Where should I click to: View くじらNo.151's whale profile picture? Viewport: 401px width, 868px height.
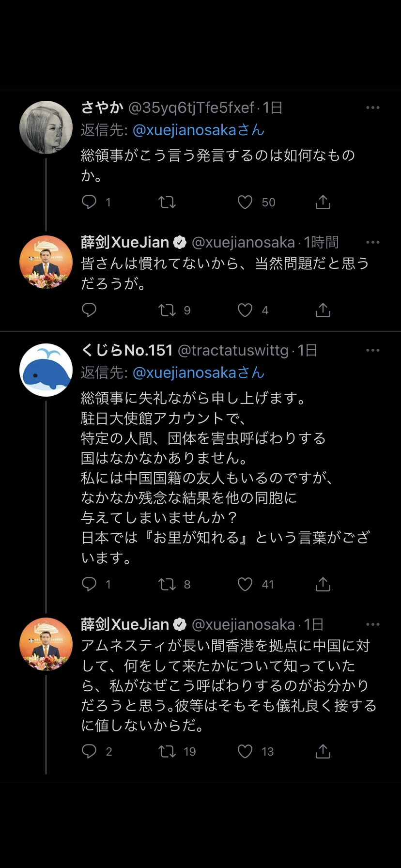[46, 370]
